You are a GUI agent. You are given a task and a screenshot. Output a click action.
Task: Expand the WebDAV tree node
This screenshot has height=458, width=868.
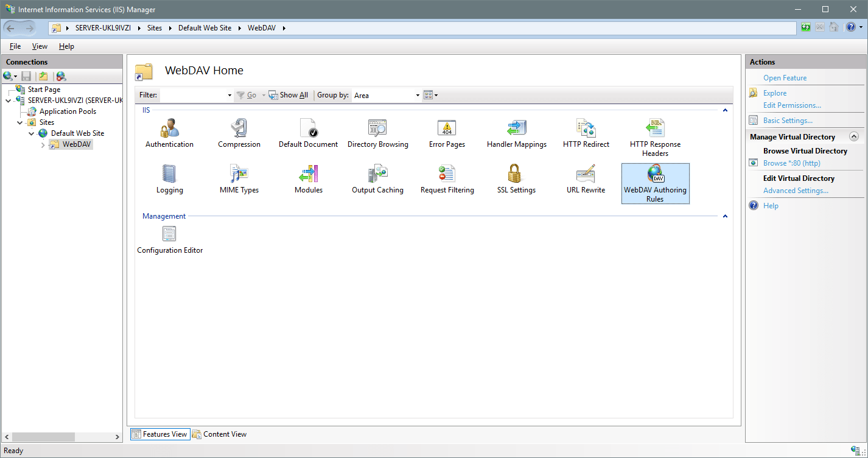(43, 145)
